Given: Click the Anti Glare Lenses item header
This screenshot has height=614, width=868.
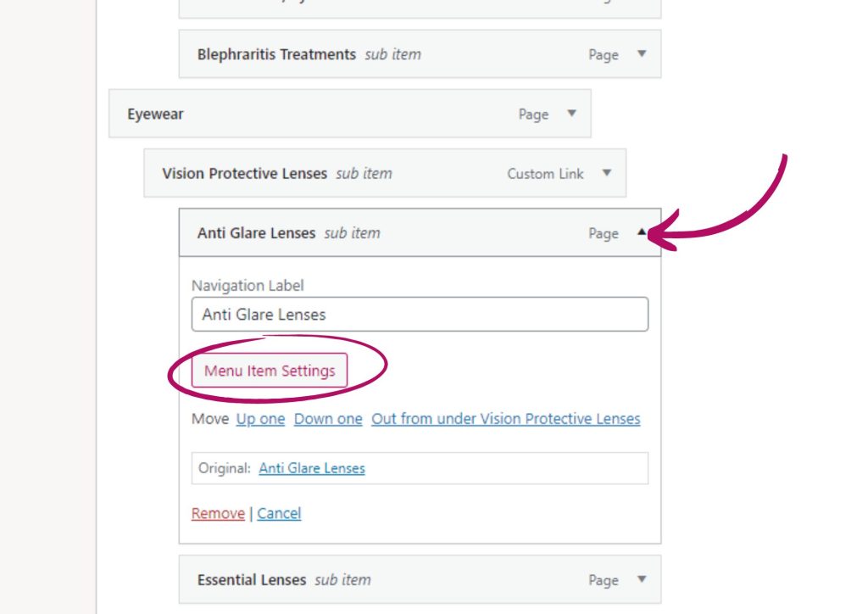Looking at the screenshot, I should tap(256, 233).
